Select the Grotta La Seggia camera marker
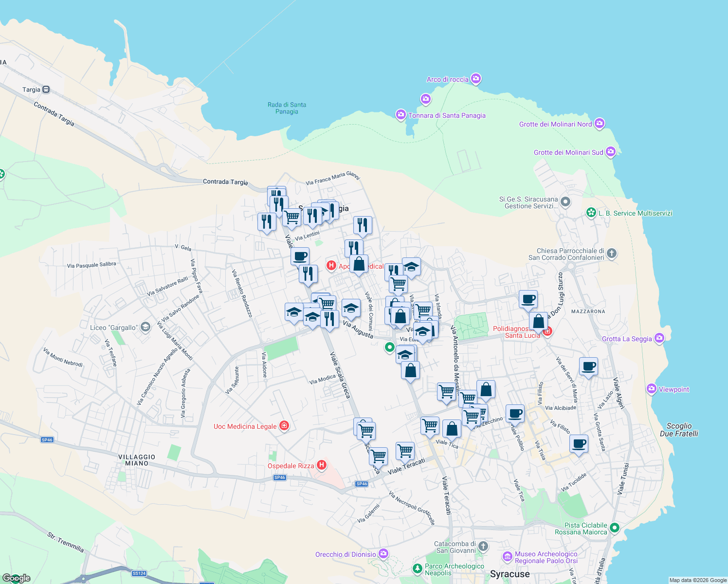Image resolution: width=728 pixels, height=584 pixels. coord(659,338)
